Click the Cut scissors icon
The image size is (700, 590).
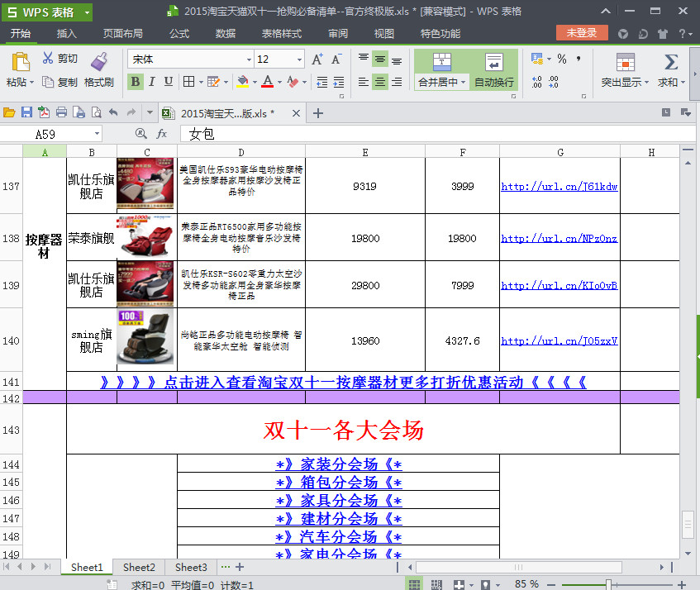pyautogui.click(x=48, y=58)
